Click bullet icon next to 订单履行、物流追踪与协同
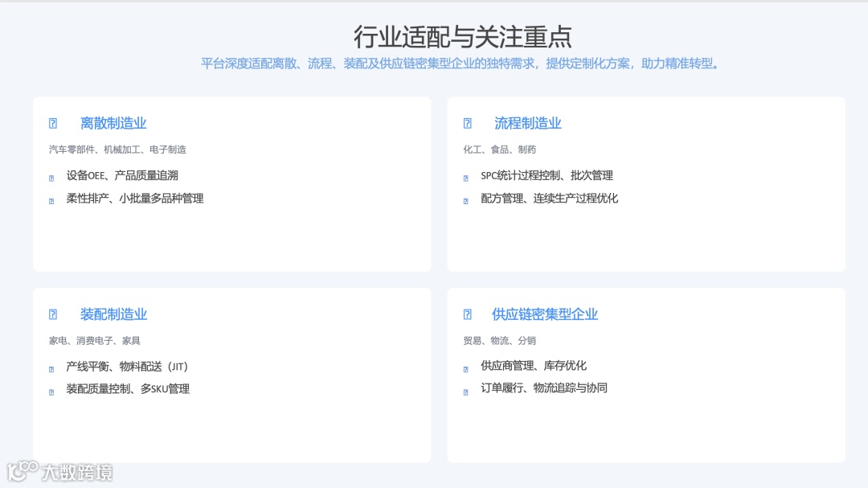Image resolution: width=868 pixels, height=488 pixels. click(x=466, y=392)
